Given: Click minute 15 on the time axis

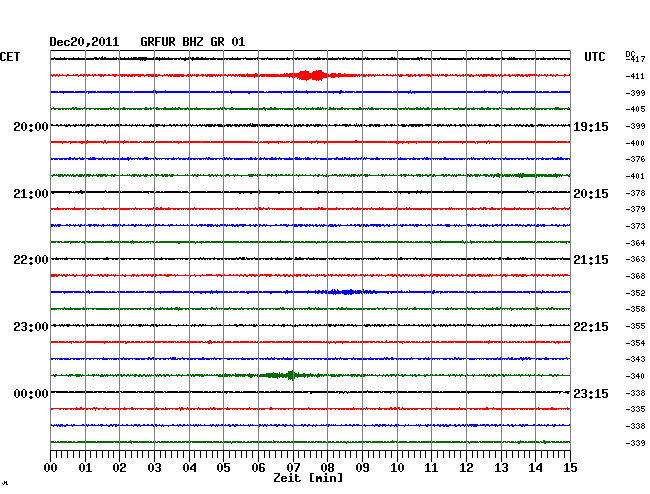Looking at the screenshot, I should [x=570, y=468].
